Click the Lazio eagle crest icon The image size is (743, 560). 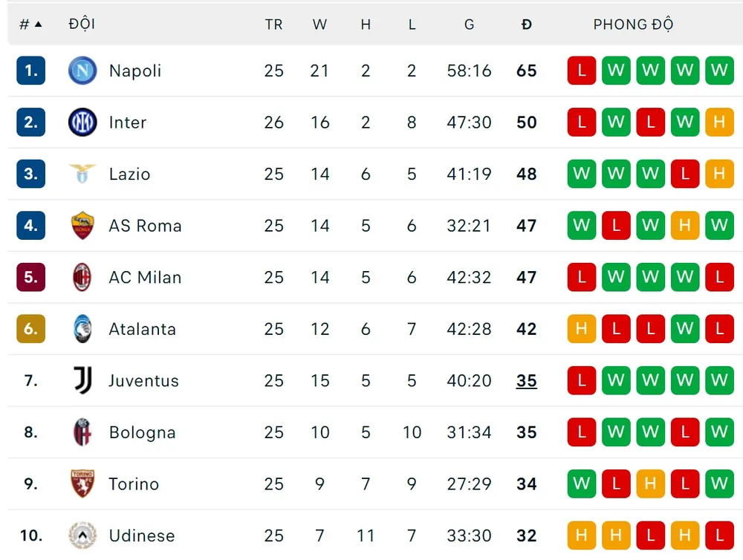[x=82, y=174]
